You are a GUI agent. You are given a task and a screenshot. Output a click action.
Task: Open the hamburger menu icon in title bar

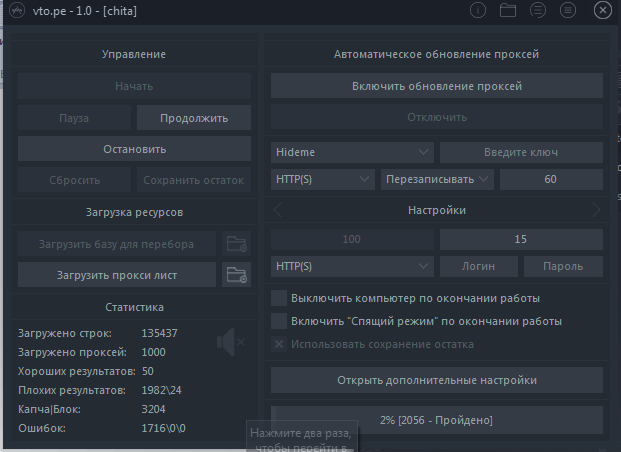pos(568,11)
